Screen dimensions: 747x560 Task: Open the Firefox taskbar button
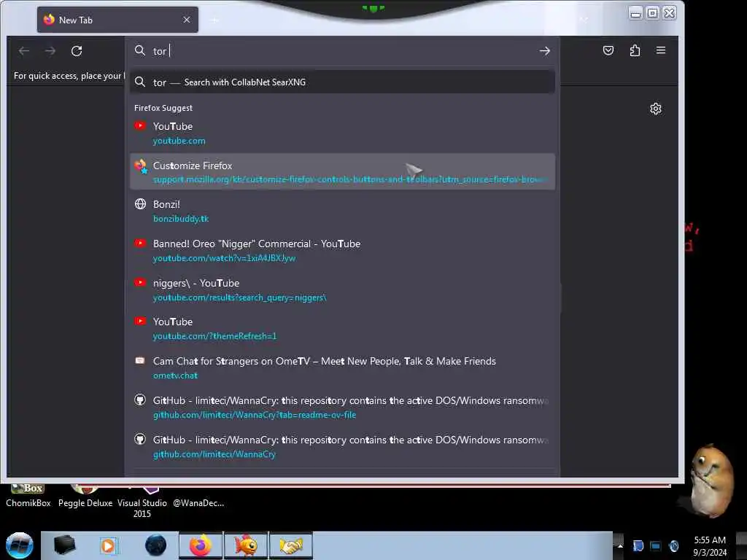tap(201, 545)
